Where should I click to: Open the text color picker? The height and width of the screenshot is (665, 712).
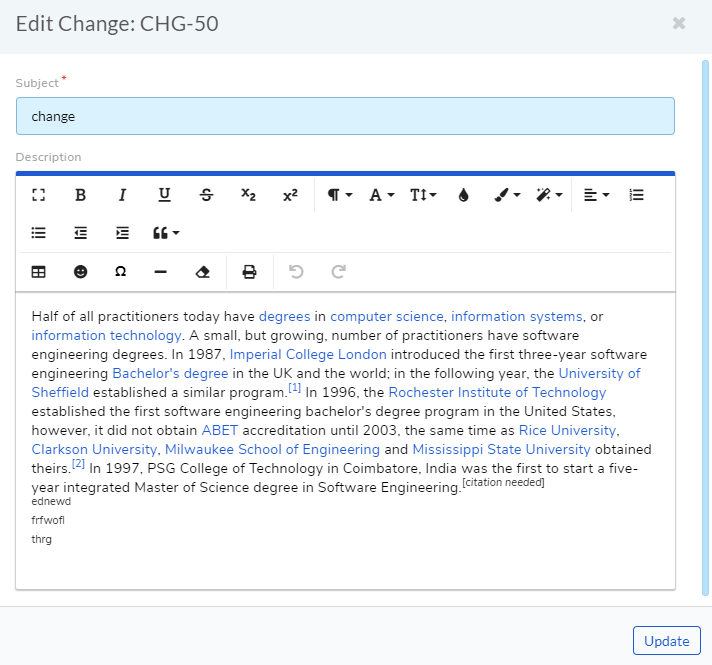[x=463, y=195]
